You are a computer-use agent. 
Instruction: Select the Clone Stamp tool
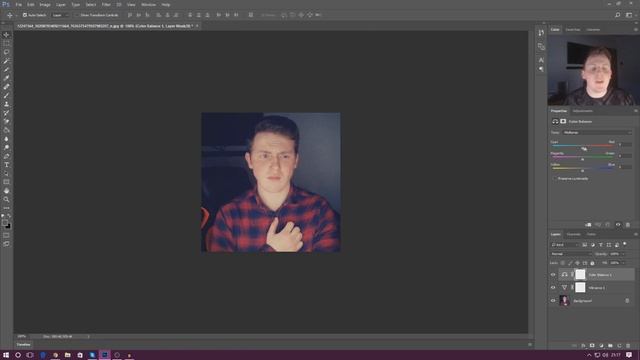(7, 104)
